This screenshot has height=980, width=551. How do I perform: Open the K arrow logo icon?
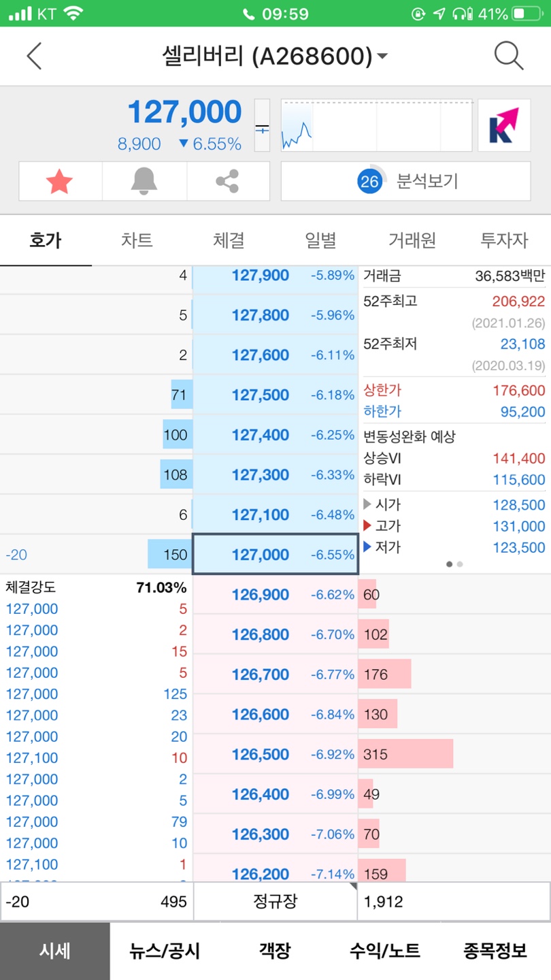[x=504, y=125]
